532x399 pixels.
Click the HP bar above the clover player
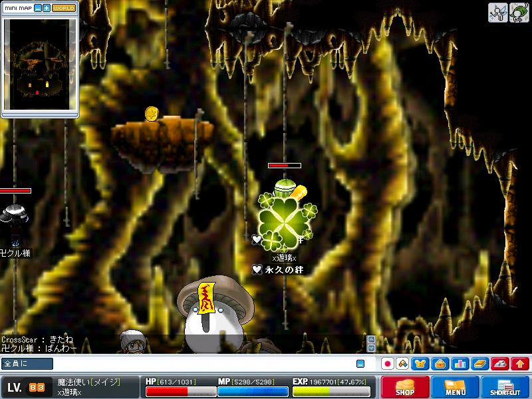tap(285, 166)
